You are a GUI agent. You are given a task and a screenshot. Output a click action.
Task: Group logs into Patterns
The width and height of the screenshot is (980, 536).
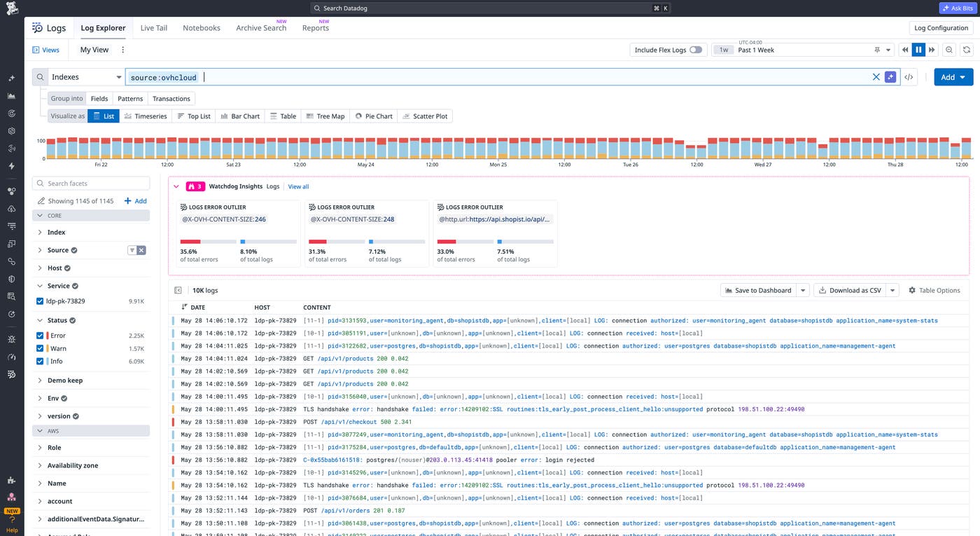click(x=130, y=99)
